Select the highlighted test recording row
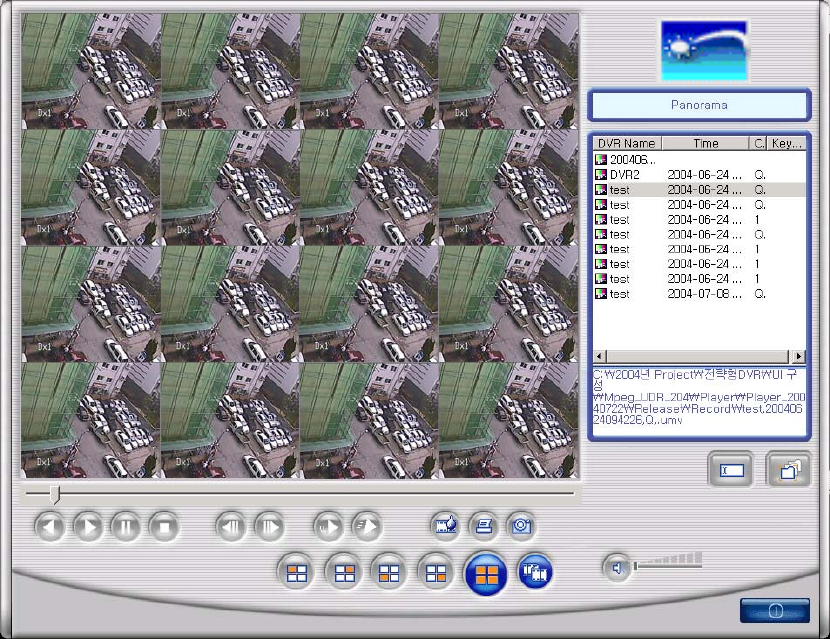The image size is (830, 639). tap(699, 190)
